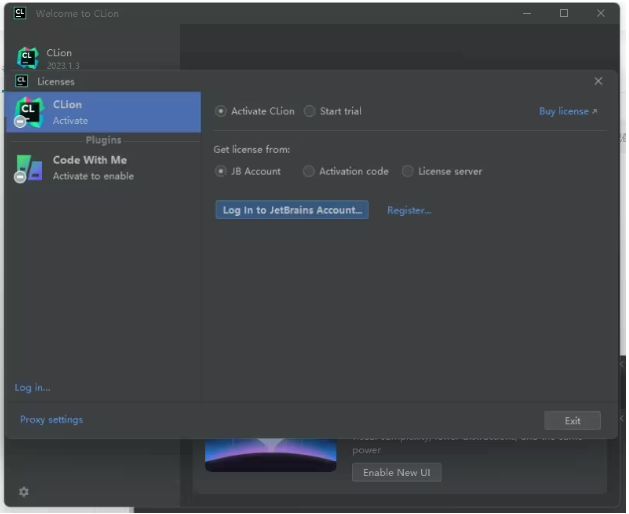Screen dimensions: 629x514
Task: Click the New UI preview thumbnail
Action: [x=271, y=455]
